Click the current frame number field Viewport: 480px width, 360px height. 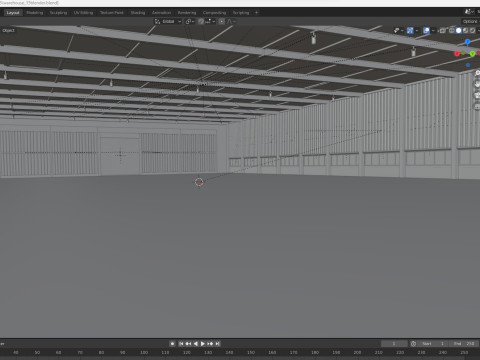(394, 344)
